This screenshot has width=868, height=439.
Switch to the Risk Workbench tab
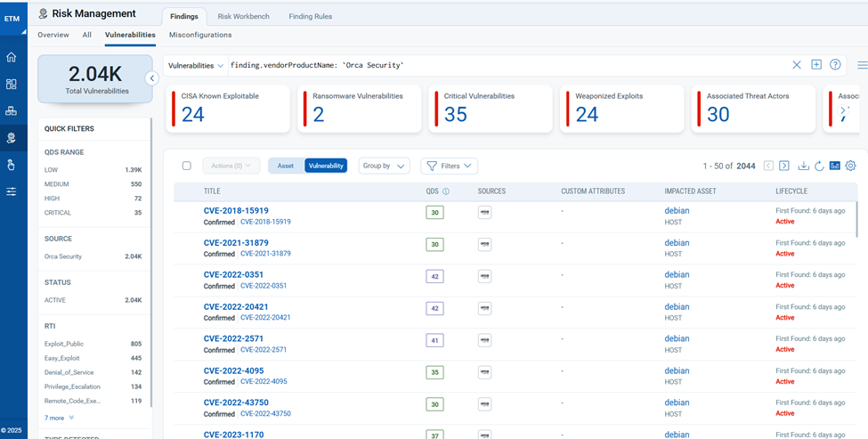(243, 16)
